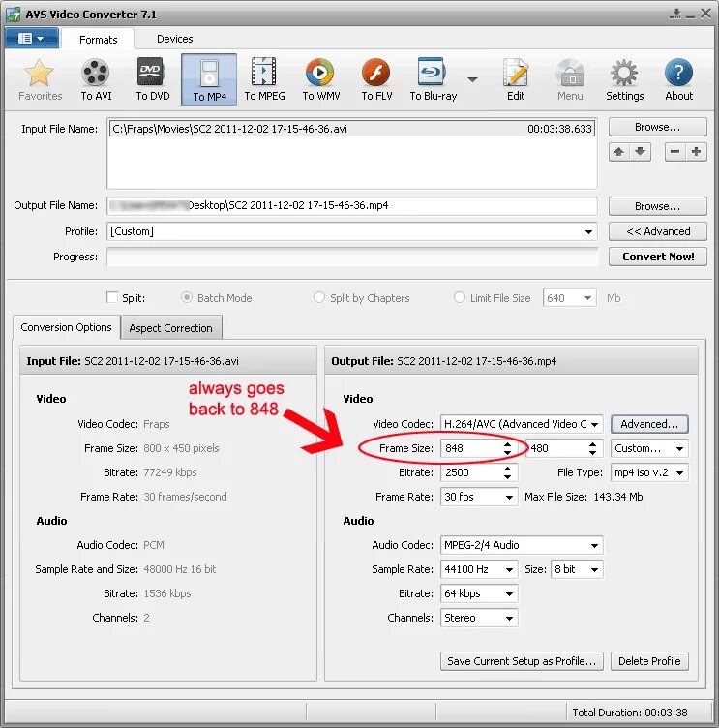Viewport: 719px width, 728px height.
Task: Start conversion with Convert Now!
Action: click(658, 257)
